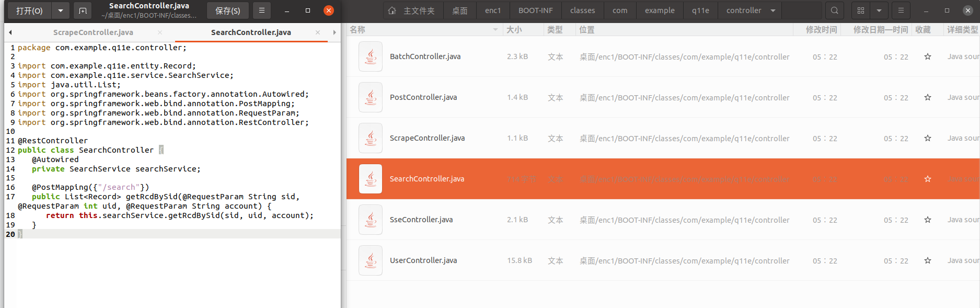The image size is (980, 308).
Task: Open the controller folder dropdown in the path bar
Action: (x=773, y=10)
